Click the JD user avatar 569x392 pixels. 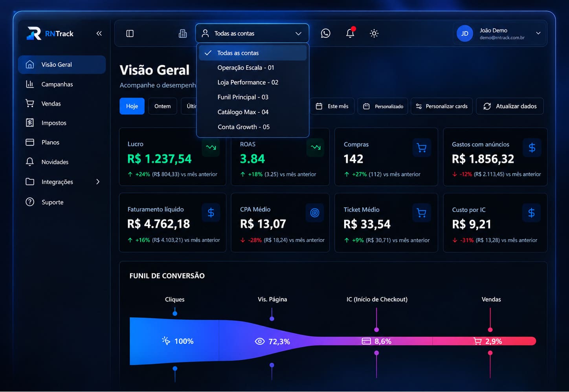[x=465, y=33]
